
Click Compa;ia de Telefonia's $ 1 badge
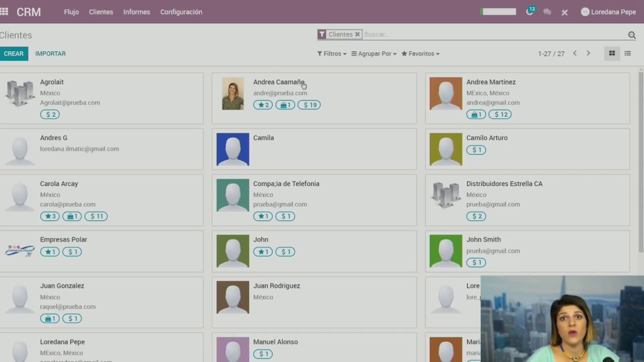(x=285, y=216)
